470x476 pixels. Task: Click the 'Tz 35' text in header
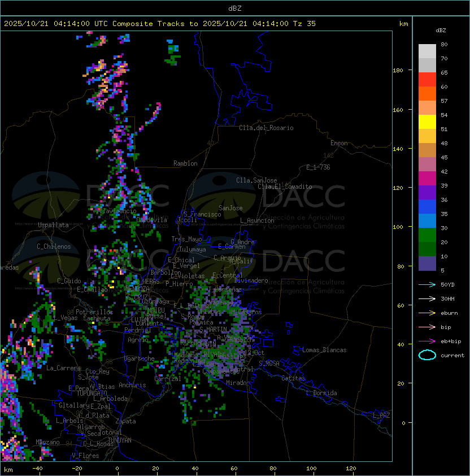304,23
